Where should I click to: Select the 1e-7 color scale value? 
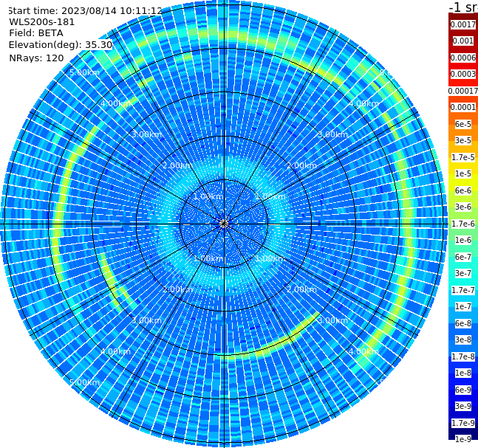click(463, 306)
